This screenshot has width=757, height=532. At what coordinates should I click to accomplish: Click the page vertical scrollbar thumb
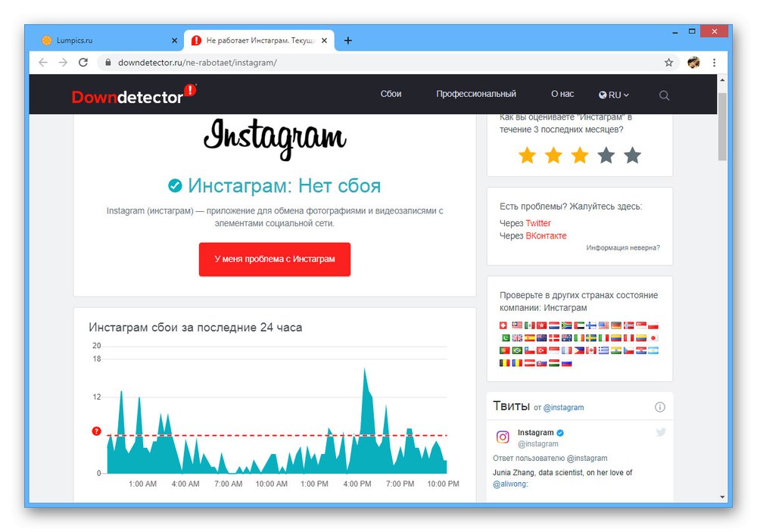(x=722, y=126)
